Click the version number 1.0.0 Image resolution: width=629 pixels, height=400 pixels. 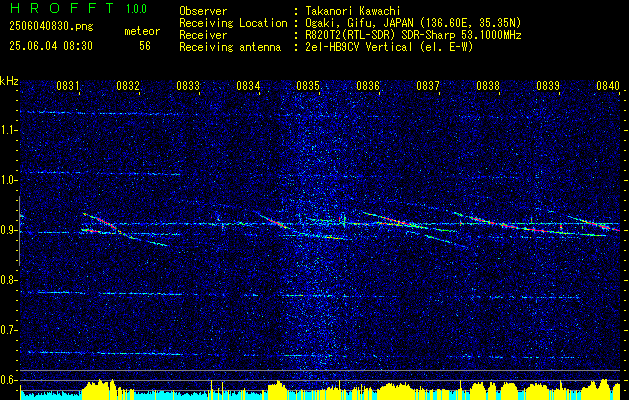click(x=136, y=9)
